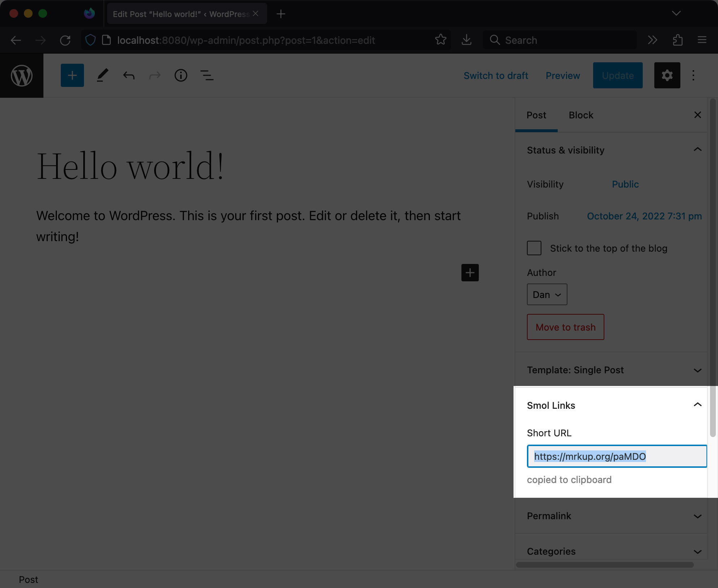Open three-dot Options menu
The image size is (718, 588).
(693, 75)
